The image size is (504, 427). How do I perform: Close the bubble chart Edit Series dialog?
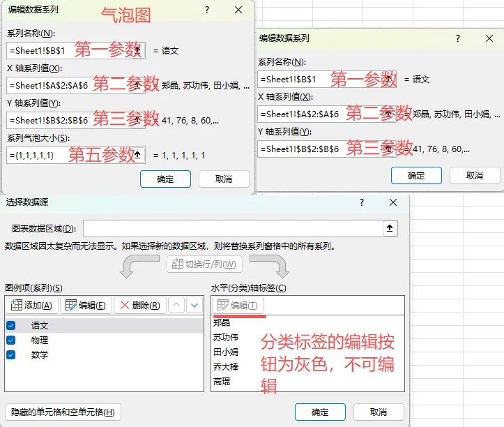(238, 10)
